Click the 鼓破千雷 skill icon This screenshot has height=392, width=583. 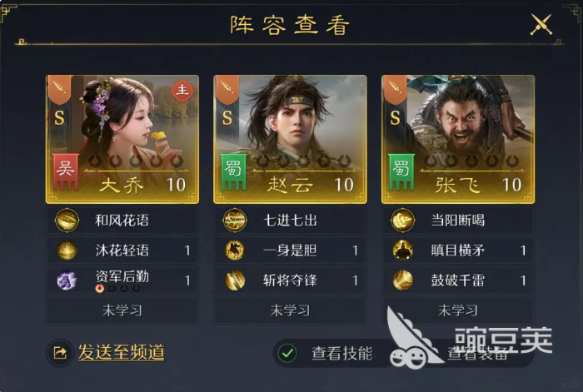[402, 280]
